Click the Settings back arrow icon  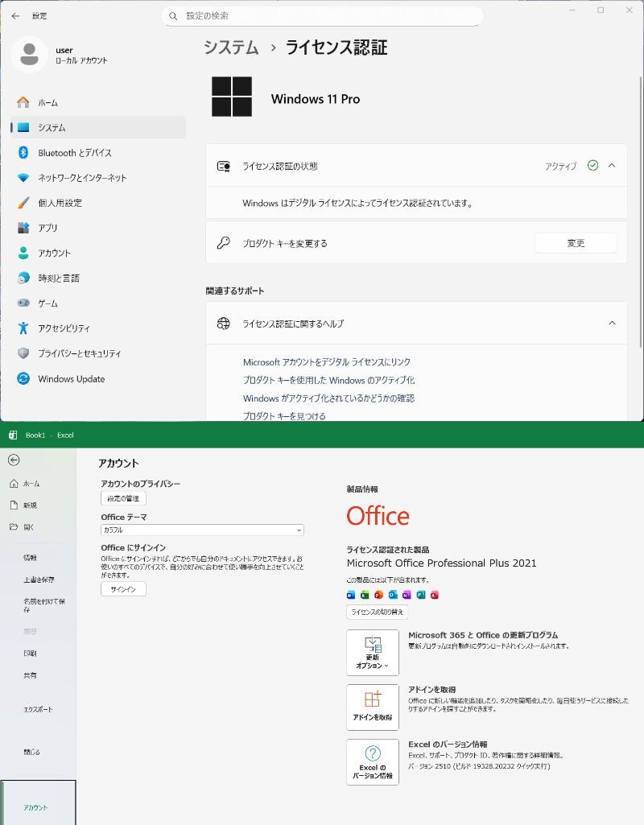click(15, 16)
